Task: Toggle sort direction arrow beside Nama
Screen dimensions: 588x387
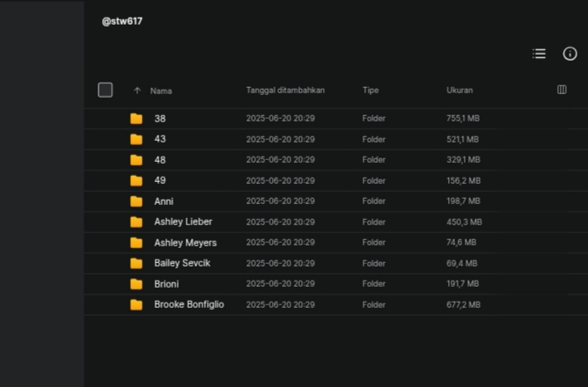Action: click(136, 91)
